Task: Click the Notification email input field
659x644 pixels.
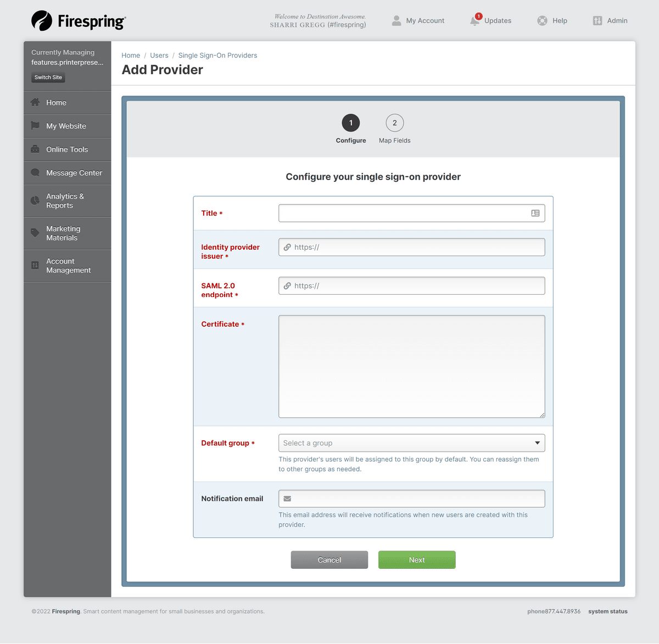Action: (x=417, y=499)
